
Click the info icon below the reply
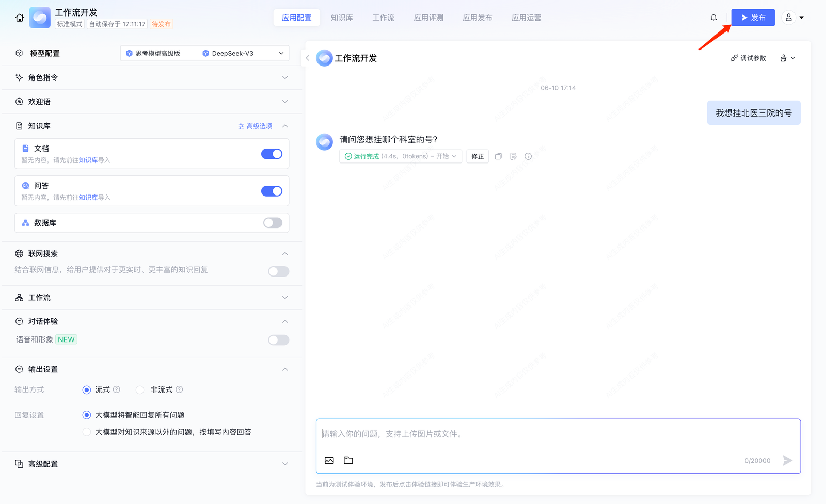pos(528,156)
